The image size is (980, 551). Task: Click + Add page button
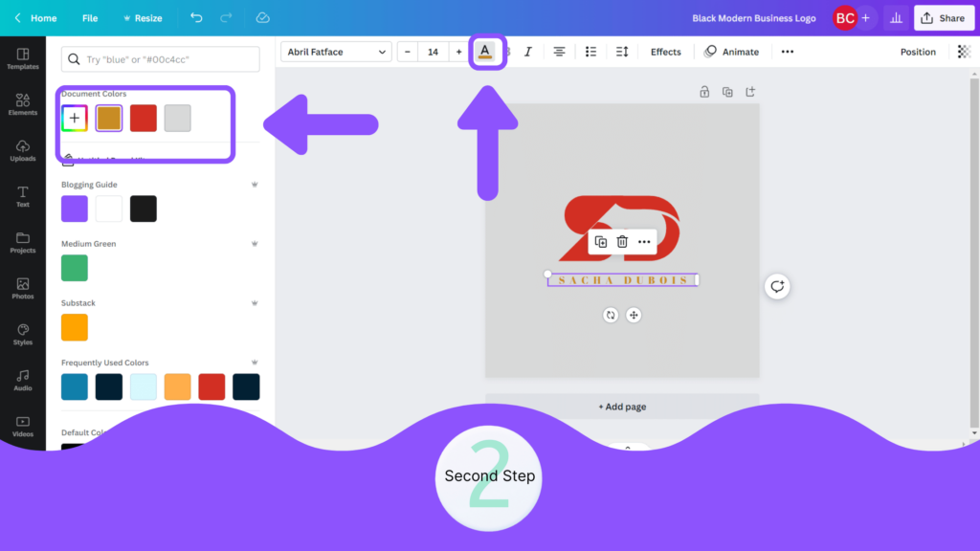coord(622,407)
